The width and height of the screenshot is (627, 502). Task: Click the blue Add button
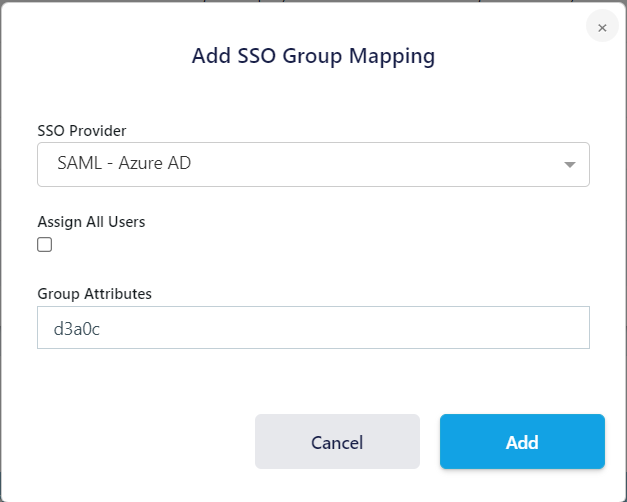coord(522,442)
